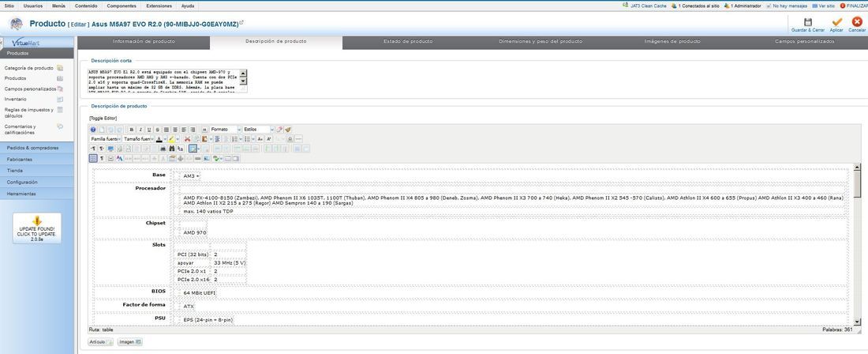Click the editor vertical scrollbar
This screenshot has width=868, height=354.
coord(858,244)
